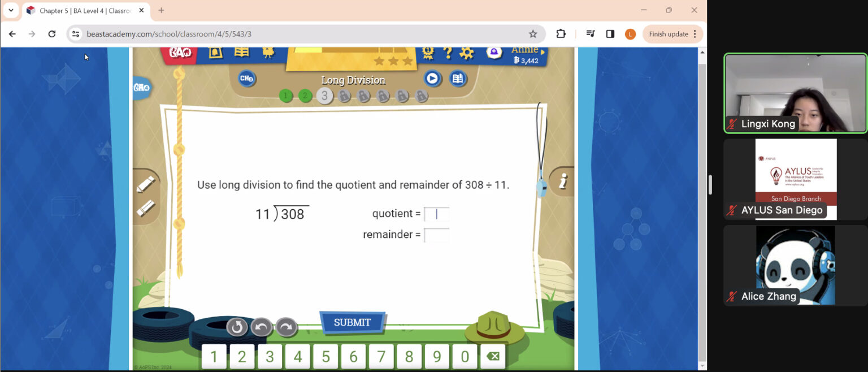Open the book library icon
The height and width of the screenshot is (372, 868).
[x=241, y=51]
